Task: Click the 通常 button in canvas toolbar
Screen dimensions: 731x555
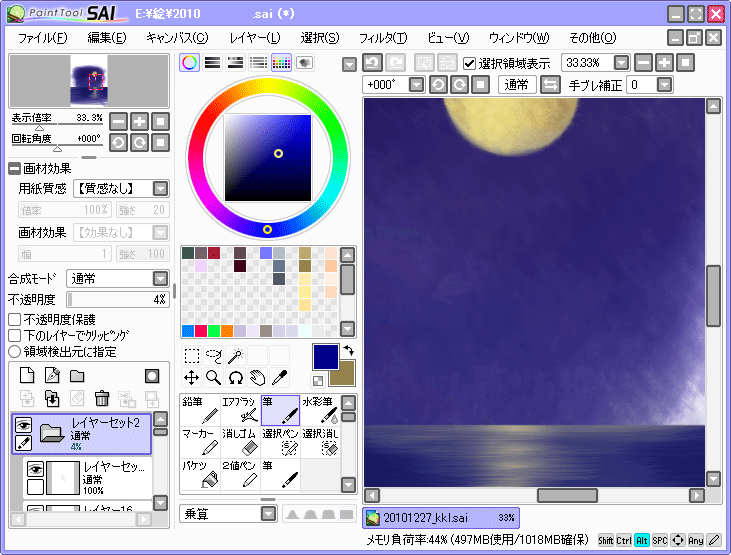Action: click(x=517, y=85)
